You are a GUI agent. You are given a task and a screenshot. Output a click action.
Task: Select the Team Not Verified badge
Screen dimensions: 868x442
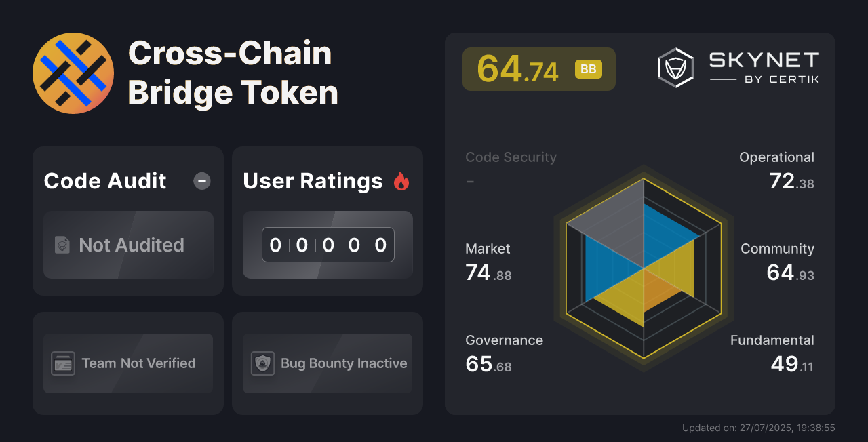click(x=128, y=363)
